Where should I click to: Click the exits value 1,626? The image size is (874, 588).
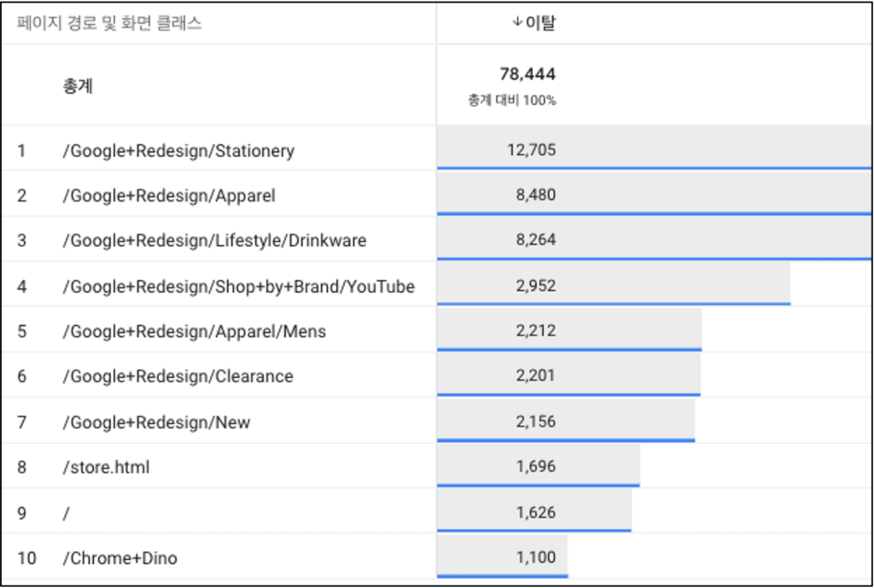pos(536,512)
